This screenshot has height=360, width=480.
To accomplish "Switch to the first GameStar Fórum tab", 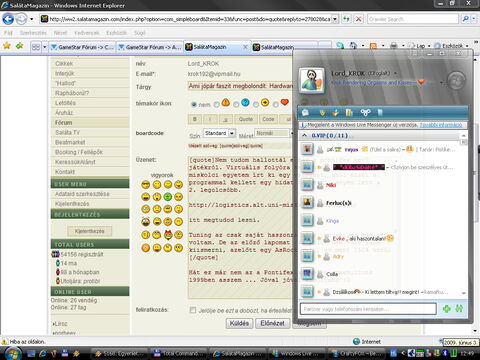I will (82, 47).
